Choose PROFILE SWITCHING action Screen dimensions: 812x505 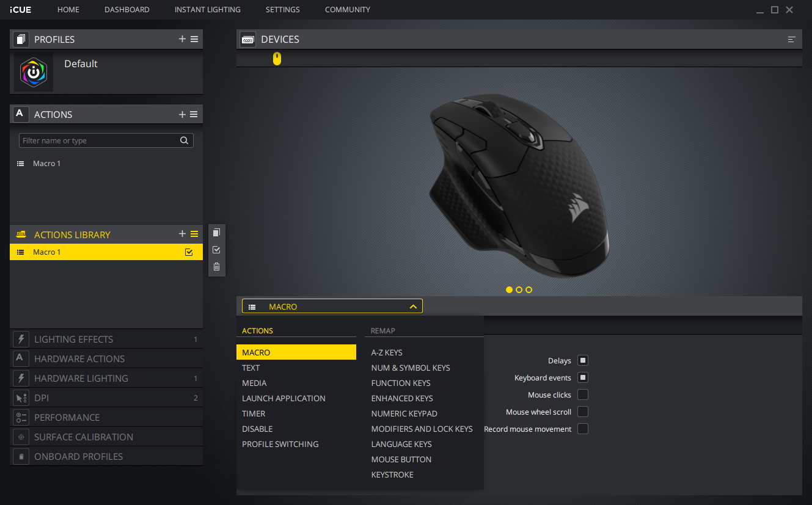click(x=280, y=444)
